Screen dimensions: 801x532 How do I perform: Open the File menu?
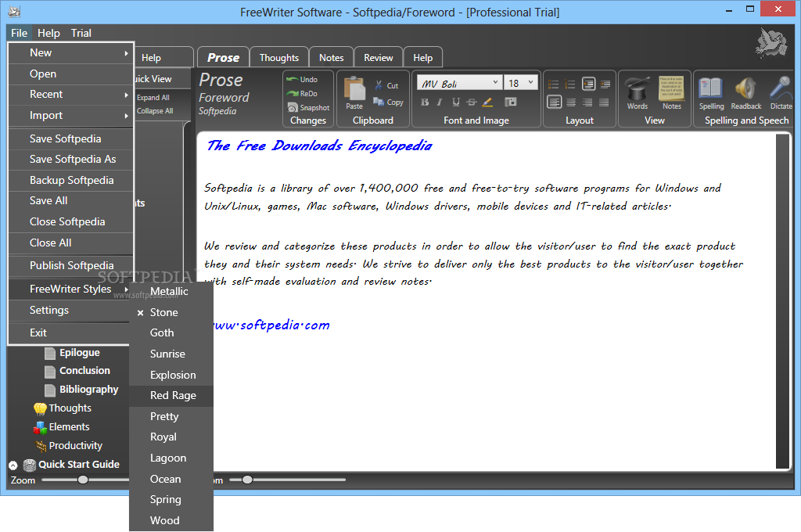click(20, 33)
